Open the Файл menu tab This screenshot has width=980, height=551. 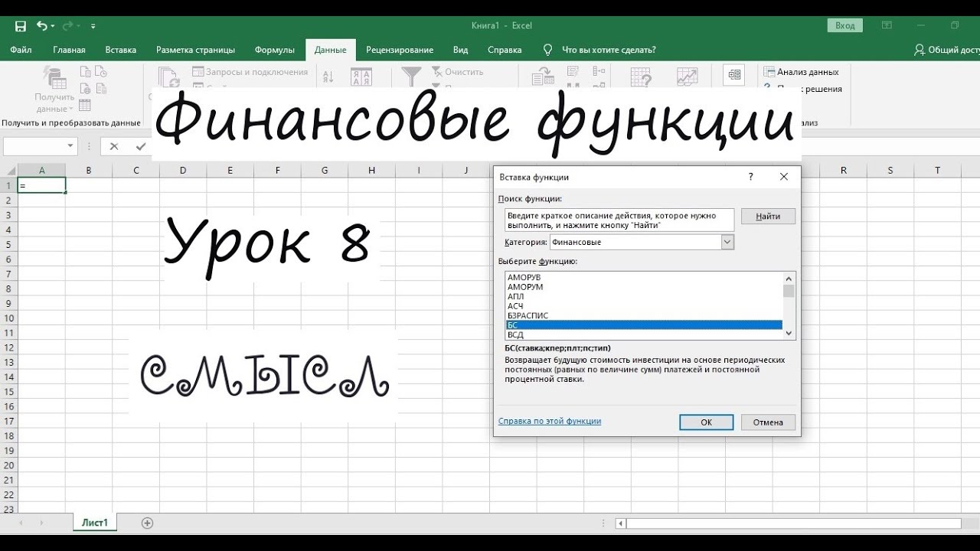coord(21,50)
